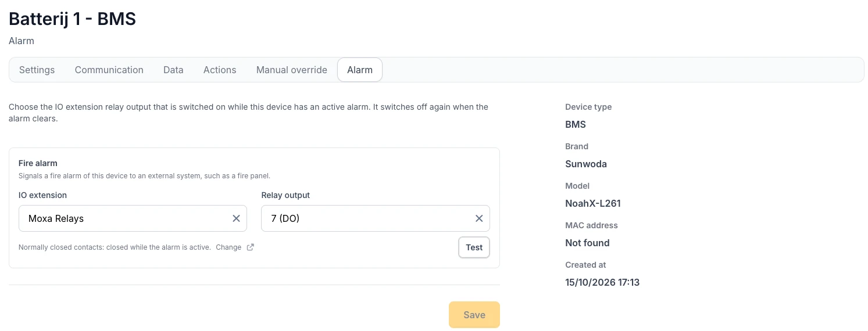
Task: Go to the Data tab
Action: click(173, 70)
